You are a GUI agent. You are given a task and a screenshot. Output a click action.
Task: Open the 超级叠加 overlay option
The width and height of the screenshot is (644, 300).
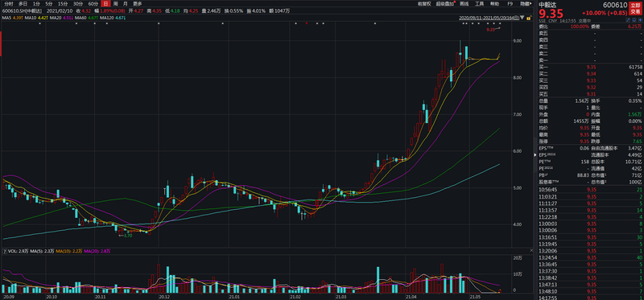tap(444, 4)
